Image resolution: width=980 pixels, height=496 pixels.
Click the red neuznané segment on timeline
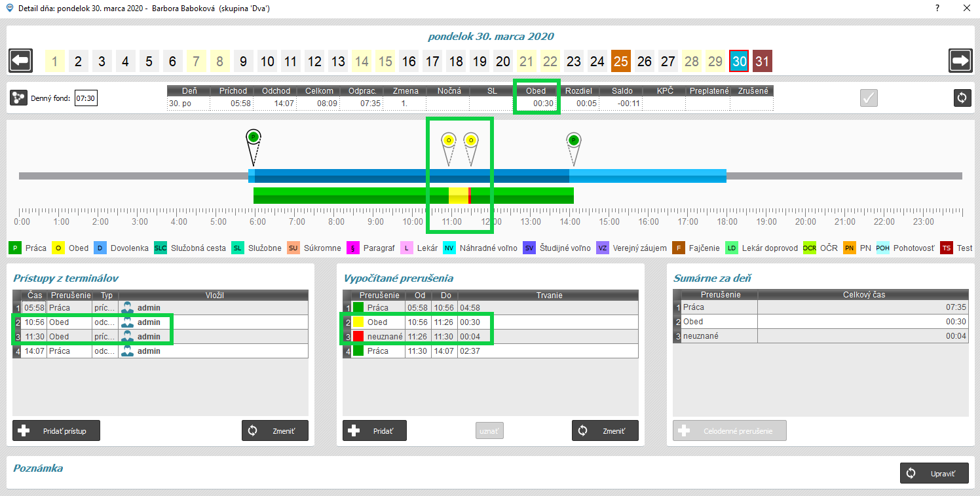[470, 195]
